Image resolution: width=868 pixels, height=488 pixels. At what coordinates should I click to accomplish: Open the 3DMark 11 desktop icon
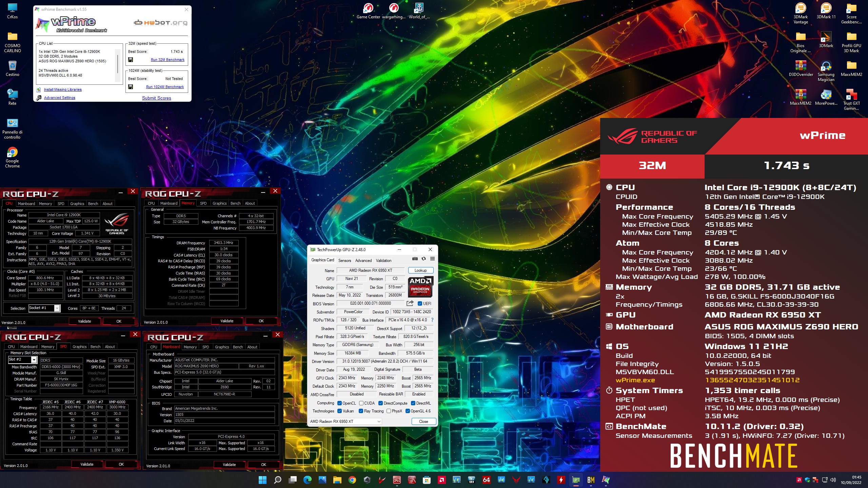click(x=826, y=11)
